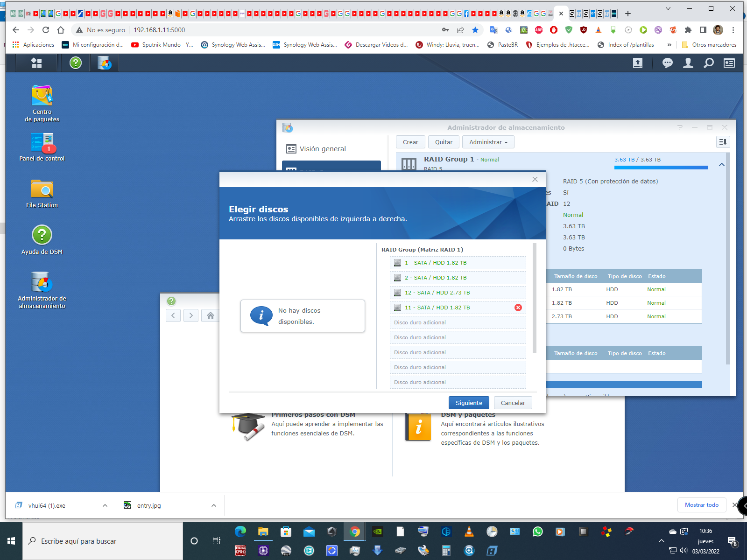The width and height of the screenshot is (747, 560).
Task: Open DSM notifications chat bubble icon
Action: tap(668, 63)
